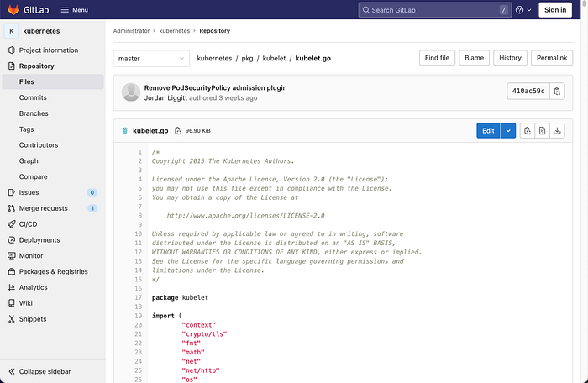Image resolution: width=588 pixels, height=383 pixels.
Task: Collapse sidebar using the chevrons
Action: point(12,371)
